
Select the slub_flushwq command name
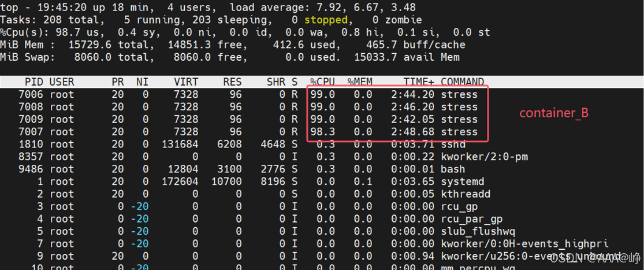pos(478,231)
